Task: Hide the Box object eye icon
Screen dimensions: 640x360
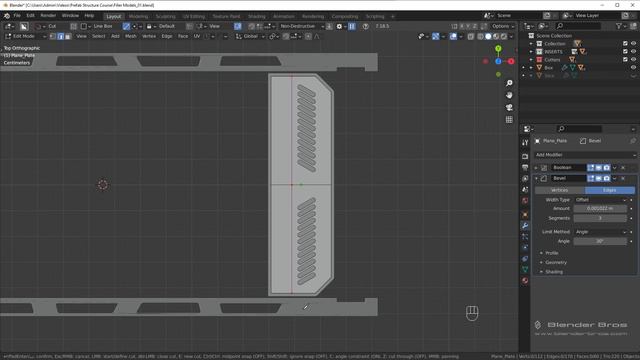Action: point(633,68)
